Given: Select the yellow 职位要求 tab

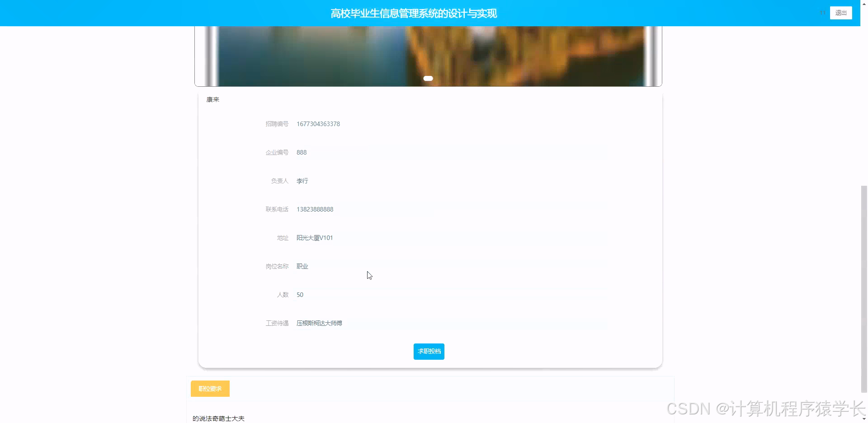Looking at the screenshot, I should tap(210, 388).
